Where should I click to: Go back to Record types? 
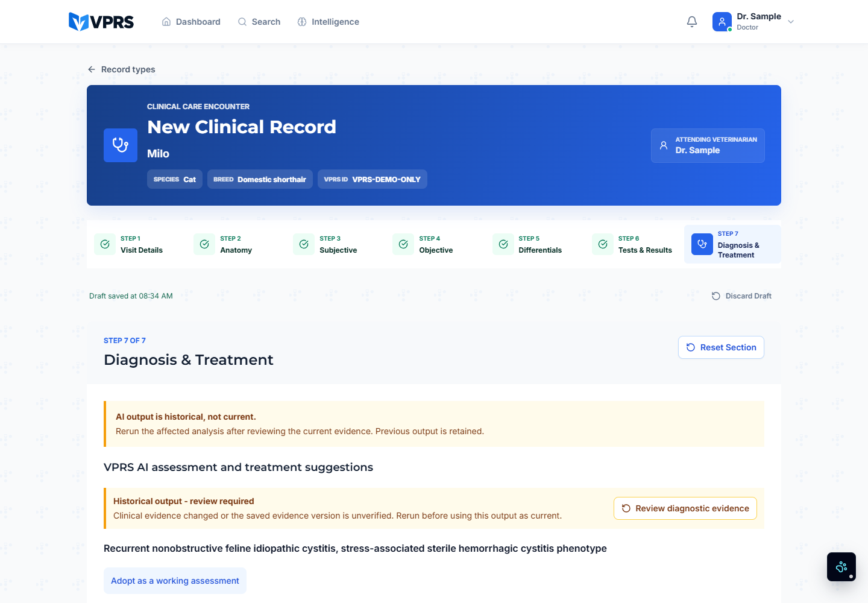[121, 69]
